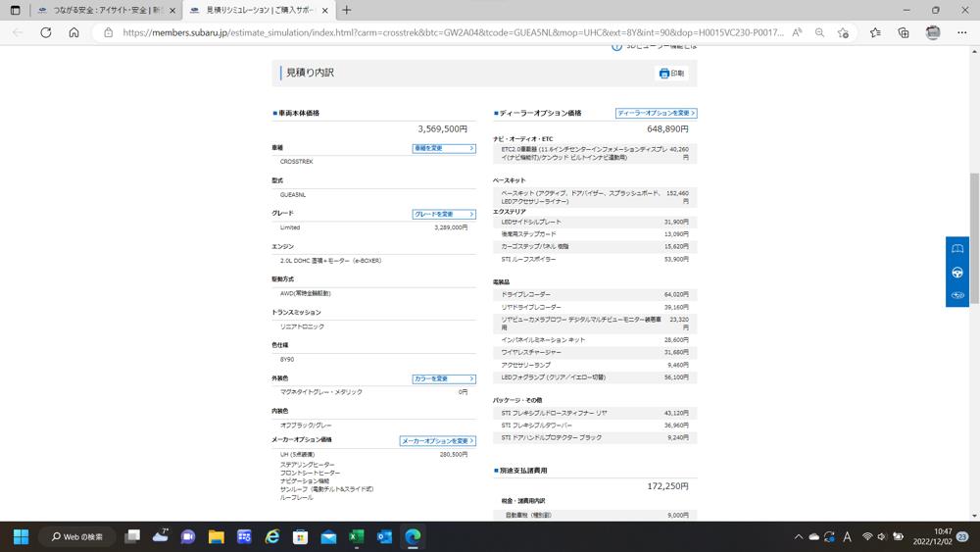This screenshot has width=980, height=552.
Task: Click the CROSSTREK model name
Action: pos(296,162)
